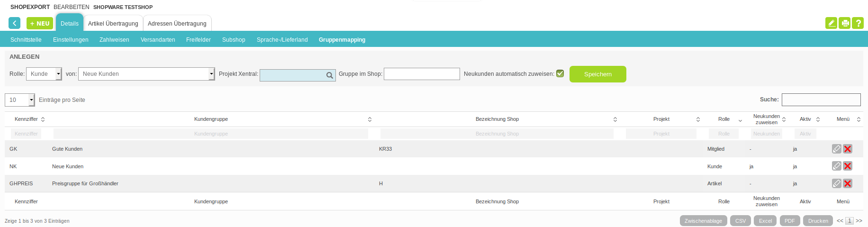The width and height of the screenshot is (868, 227).
Task: Open the Rolle dropdown
Action: 44,74
